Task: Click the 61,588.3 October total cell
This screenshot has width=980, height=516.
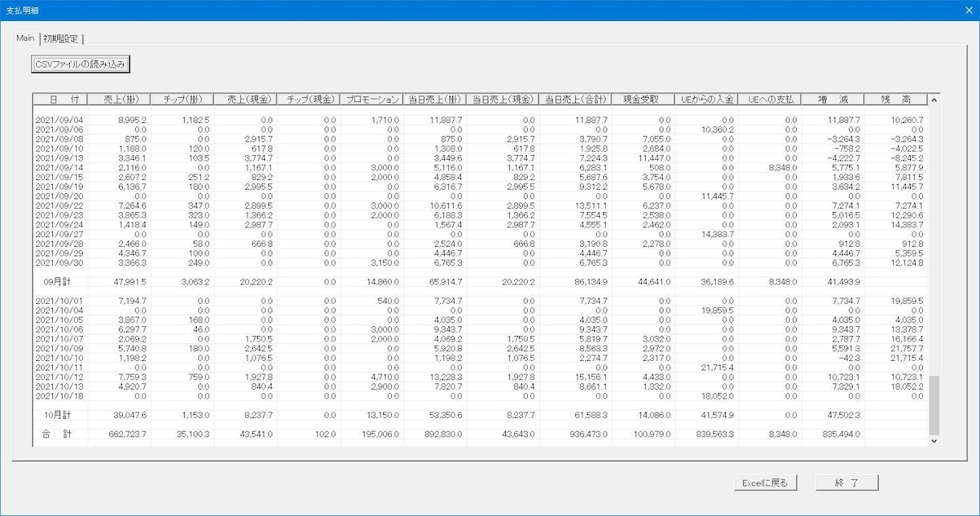Action: pyautogui.click(x=591, y=415)
